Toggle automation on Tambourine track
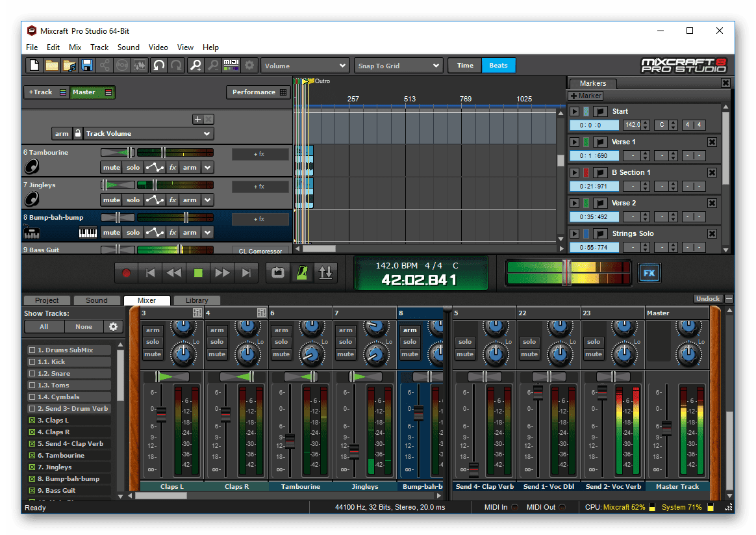The width and height of the screenshot is (756, 535). [x=155, y=168]
